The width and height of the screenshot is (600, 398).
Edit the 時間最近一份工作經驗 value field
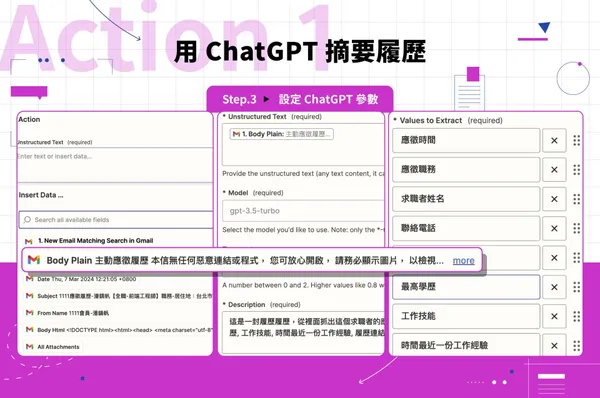[466, 346]
